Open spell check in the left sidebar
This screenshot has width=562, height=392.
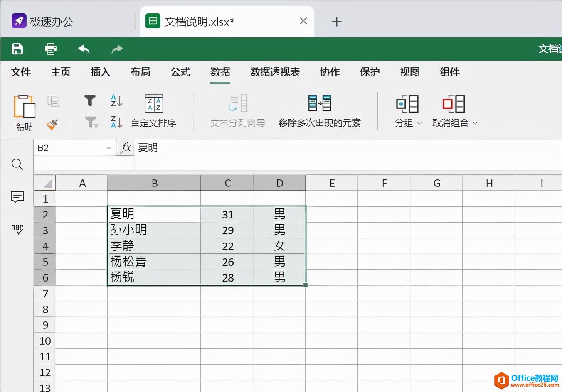click(x=17, y=229)
